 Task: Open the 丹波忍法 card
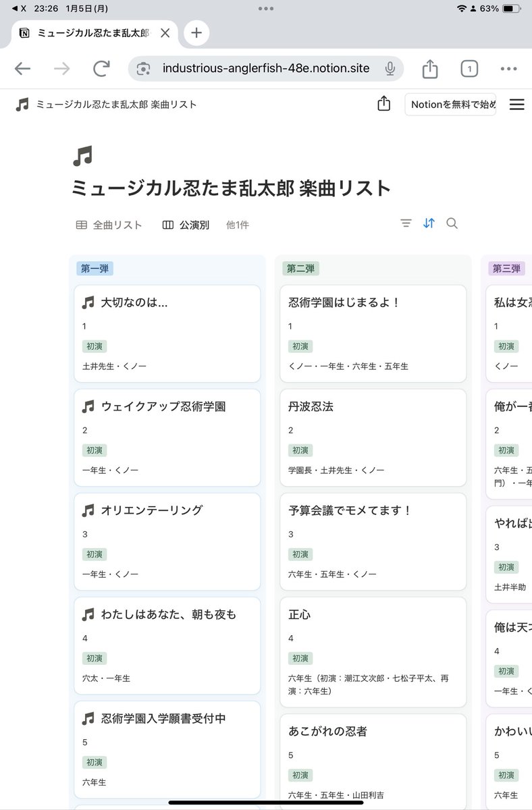click(373, 437)
